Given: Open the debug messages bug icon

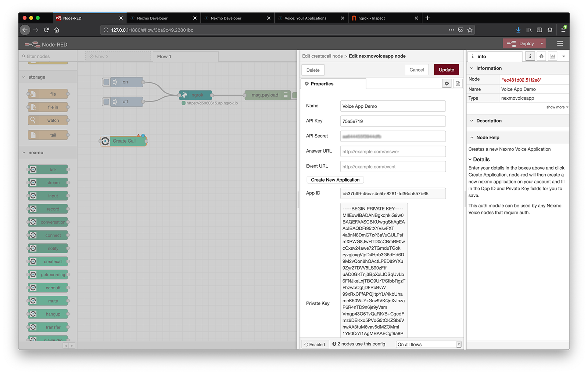Looking at the screenshot, I should click(x=541, y=56).
